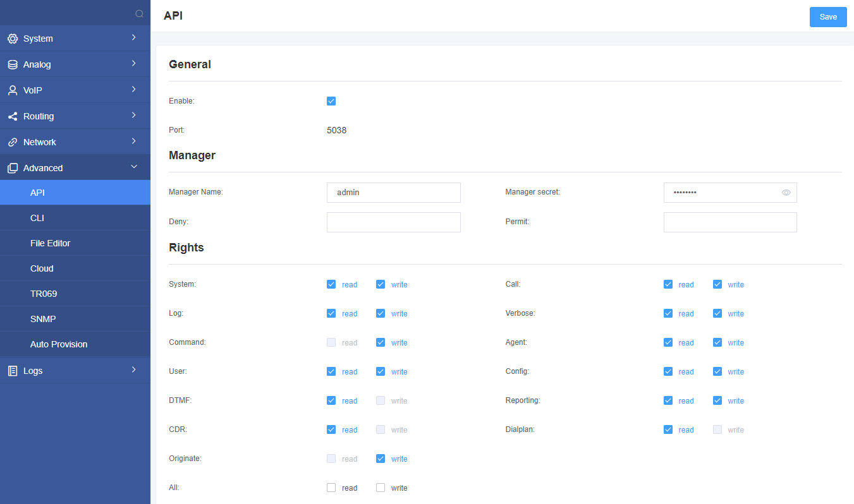Collapse the Advanced menu chevron
The image size is (854, 504).
point(133,167)
